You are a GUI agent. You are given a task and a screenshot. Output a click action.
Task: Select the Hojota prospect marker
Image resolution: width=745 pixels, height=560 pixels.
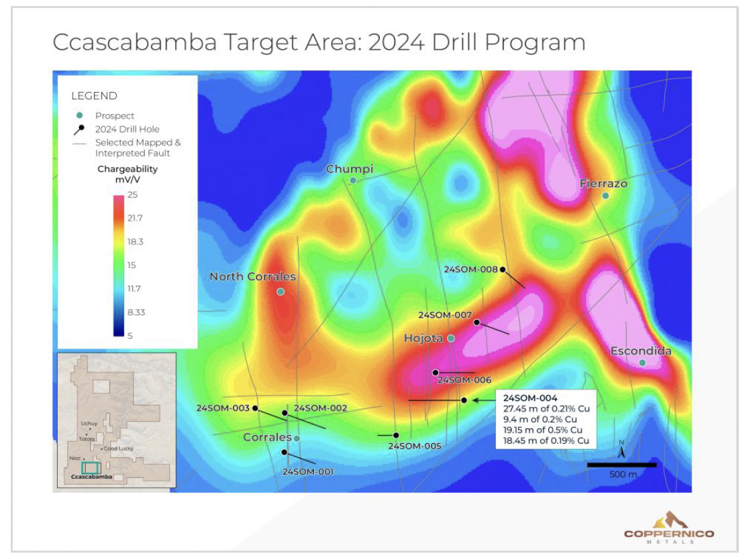[x=451, y=338]
